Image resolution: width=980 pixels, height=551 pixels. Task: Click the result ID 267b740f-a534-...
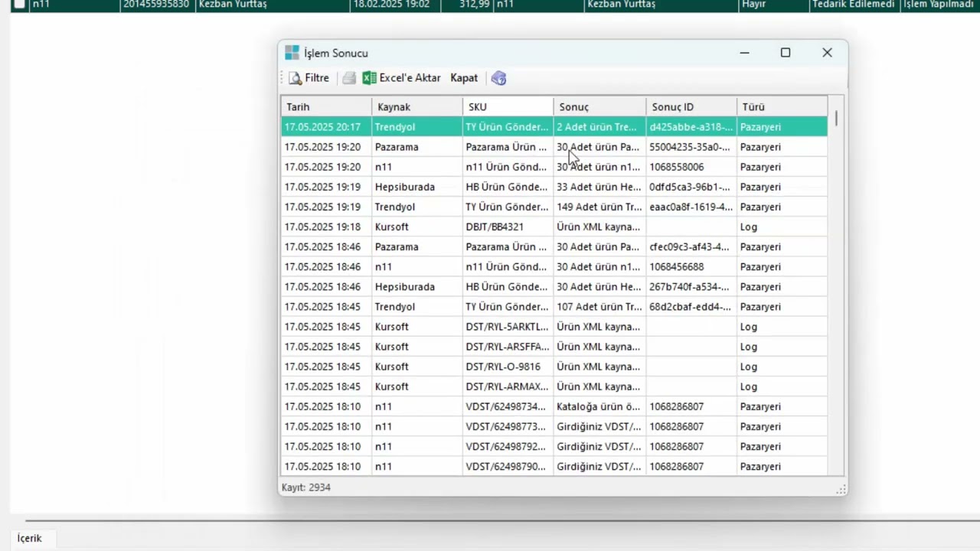point(690,286)
